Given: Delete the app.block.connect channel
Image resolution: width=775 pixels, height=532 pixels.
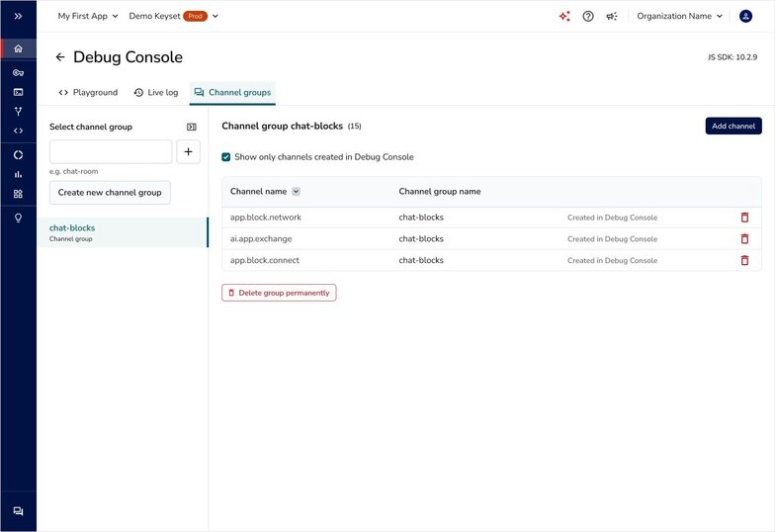Looking at the screenshot, I should point(745,261).
